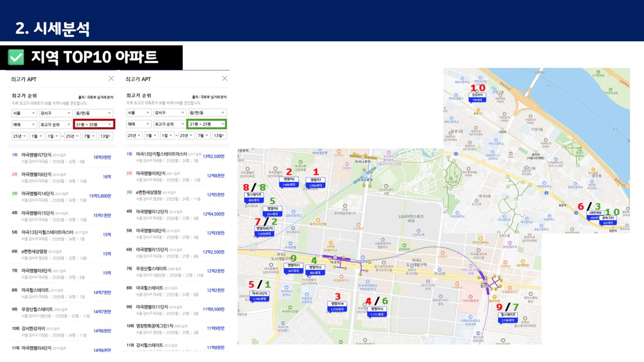
Task: Click the 2위 마곡엠밸리6단지 row
Action: [62, 177]
